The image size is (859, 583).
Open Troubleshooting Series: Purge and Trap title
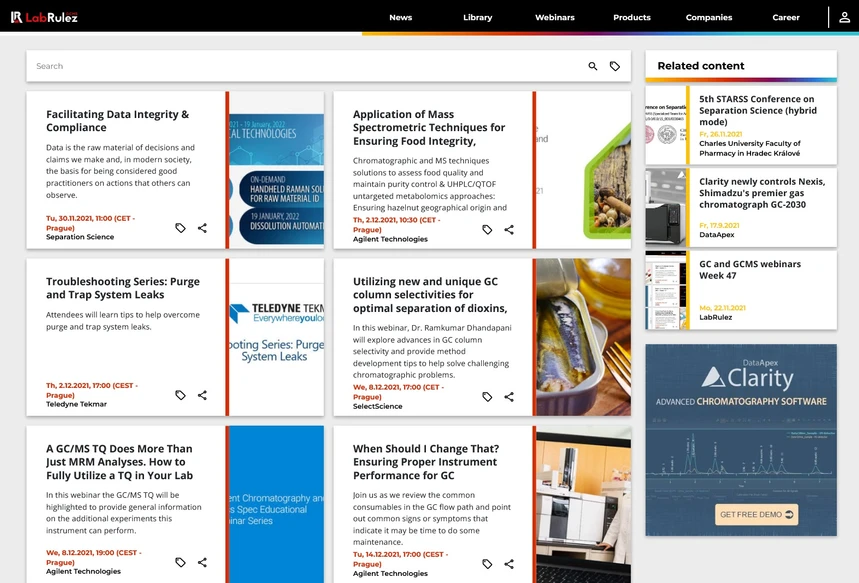123,288
